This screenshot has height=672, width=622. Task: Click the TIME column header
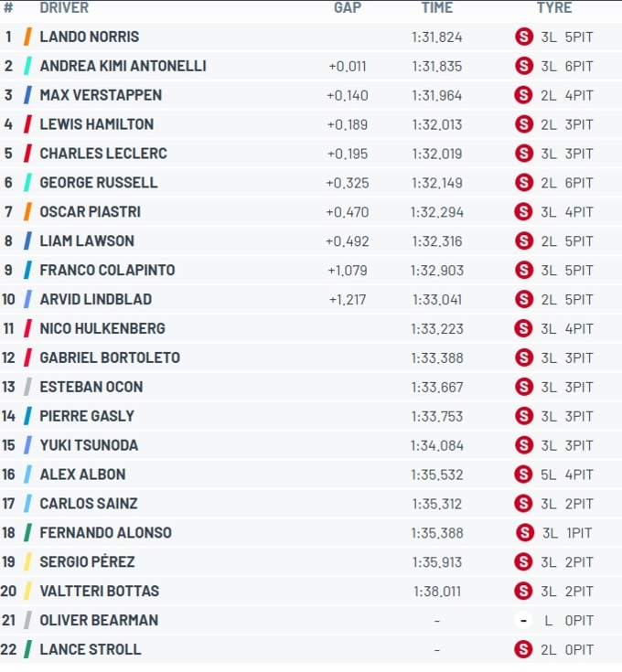pos(437,7)
